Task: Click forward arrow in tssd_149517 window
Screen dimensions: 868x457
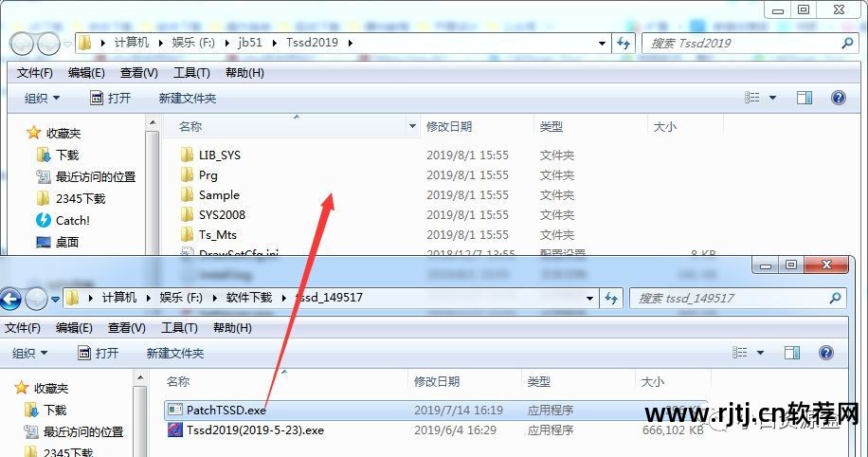Action: tap(36, 299)
